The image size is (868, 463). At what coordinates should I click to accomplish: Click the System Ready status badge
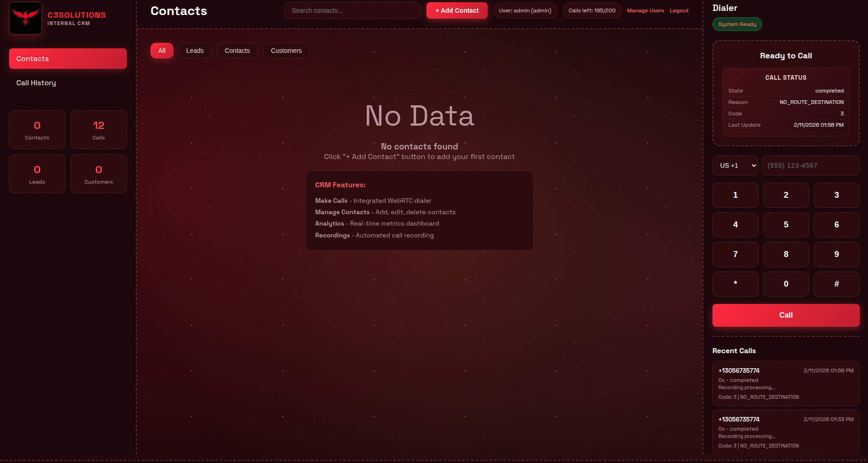tap(737, 24)
